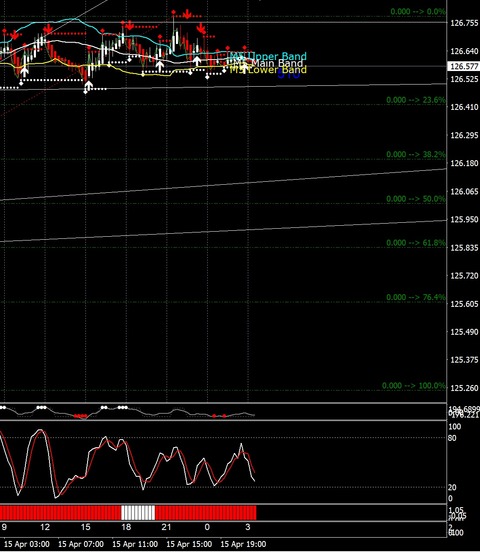The image size is (480, 552).
Task: Click the stochastic 20 level label
Action: [x=452, y=488]
